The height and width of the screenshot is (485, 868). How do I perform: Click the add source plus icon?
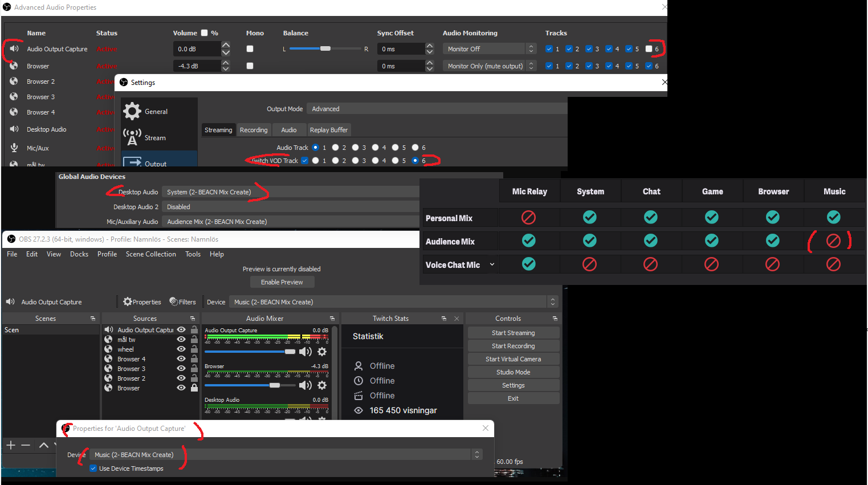[x=10, y=445]
